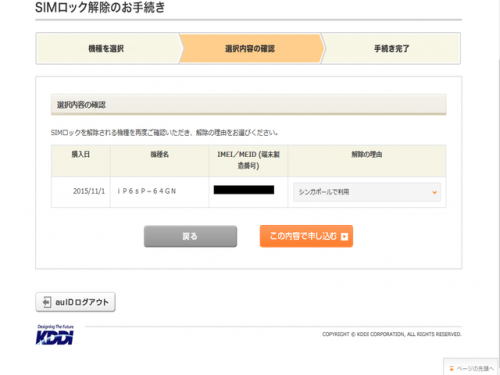
Task: Click the 購入日 column header
Action: click(81, 160)
